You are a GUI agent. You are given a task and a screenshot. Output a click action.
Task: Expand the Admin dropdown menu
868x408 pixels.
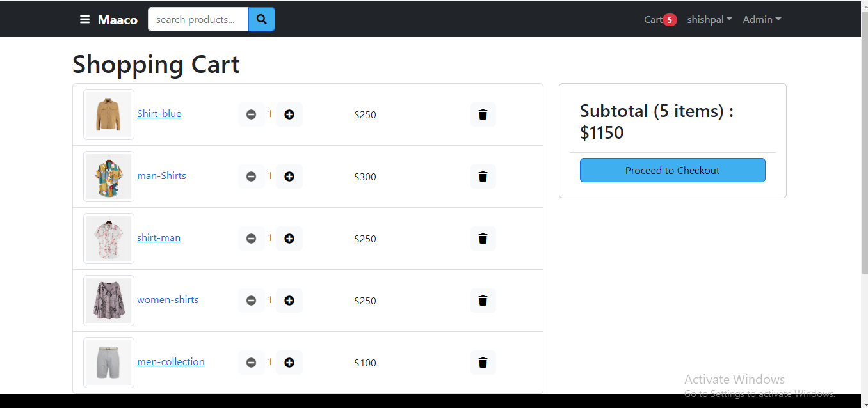761,19
